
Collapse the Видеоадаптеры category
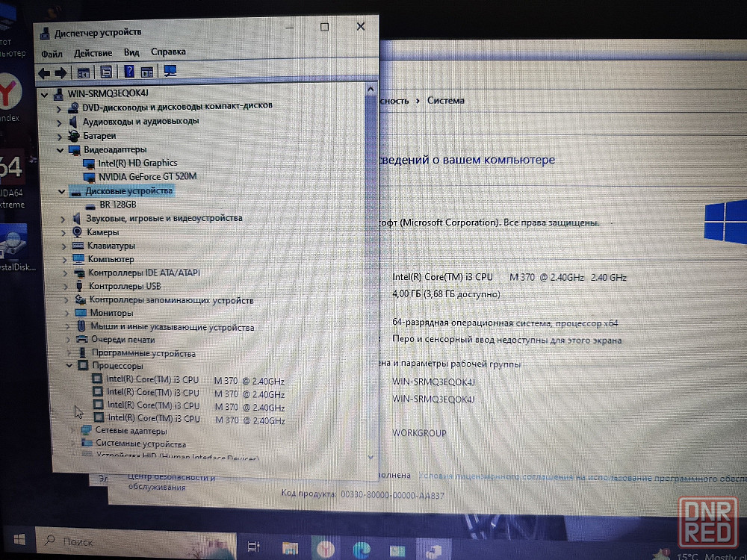pos(60,151)
